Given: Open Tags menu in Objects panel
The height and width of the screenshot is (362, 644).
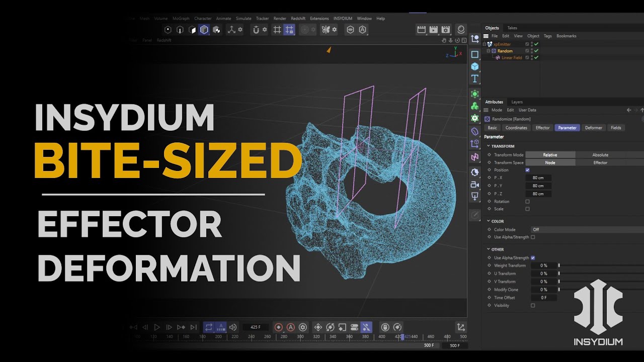Looking at the screenshot, I should [x=548, y=36].
